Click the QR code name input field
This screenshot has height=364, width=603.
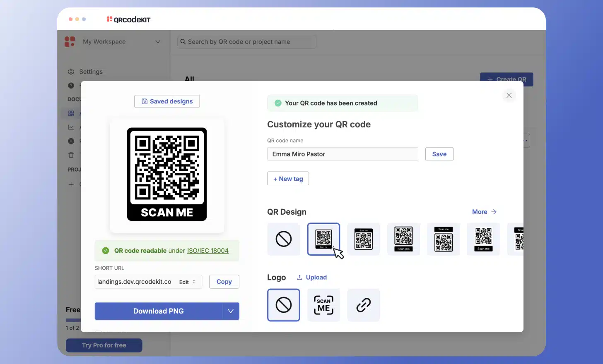(343, 154)
